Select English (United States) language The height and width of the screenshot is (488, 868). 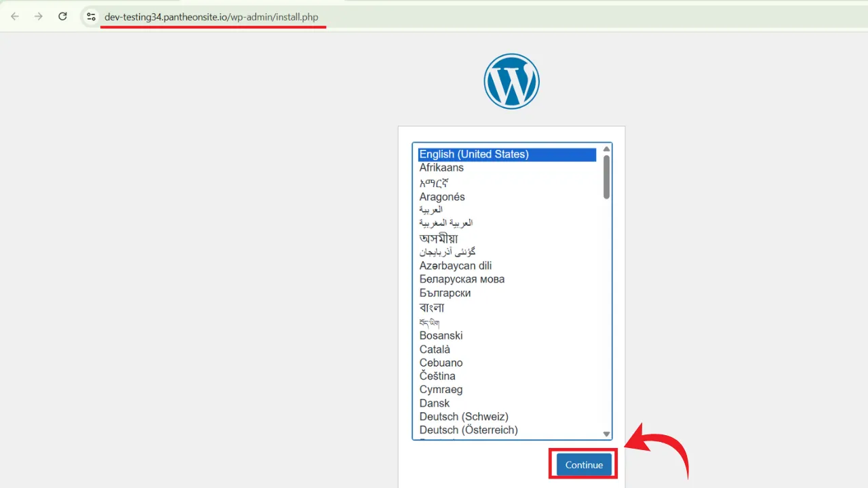click(x=507, y=155)
